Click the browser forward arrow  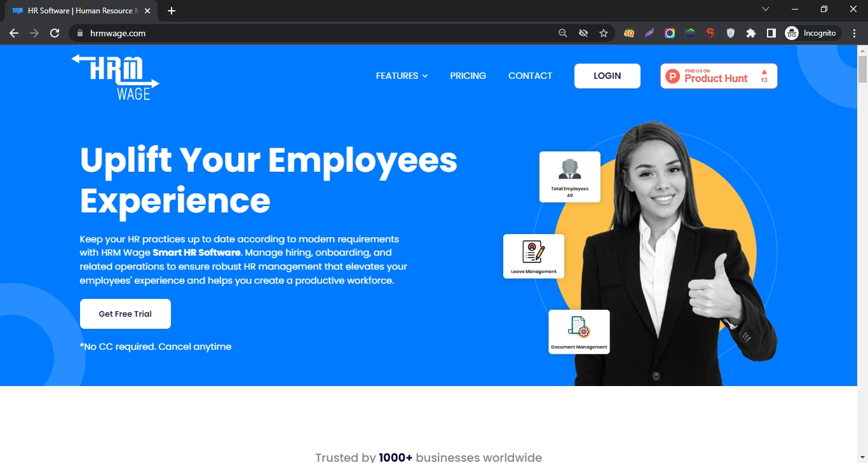34,33
